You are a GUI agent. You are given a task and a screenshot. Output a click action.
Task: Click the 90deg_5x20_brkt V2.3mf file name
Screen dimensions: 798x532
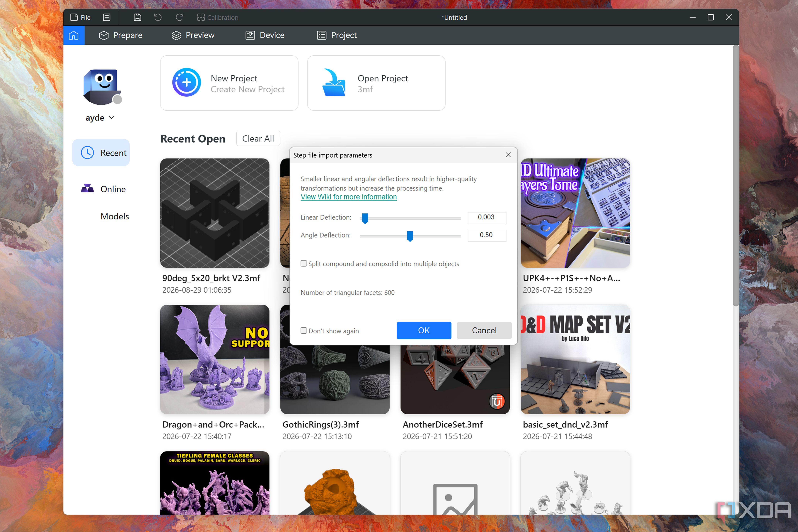tap(211, 278)
